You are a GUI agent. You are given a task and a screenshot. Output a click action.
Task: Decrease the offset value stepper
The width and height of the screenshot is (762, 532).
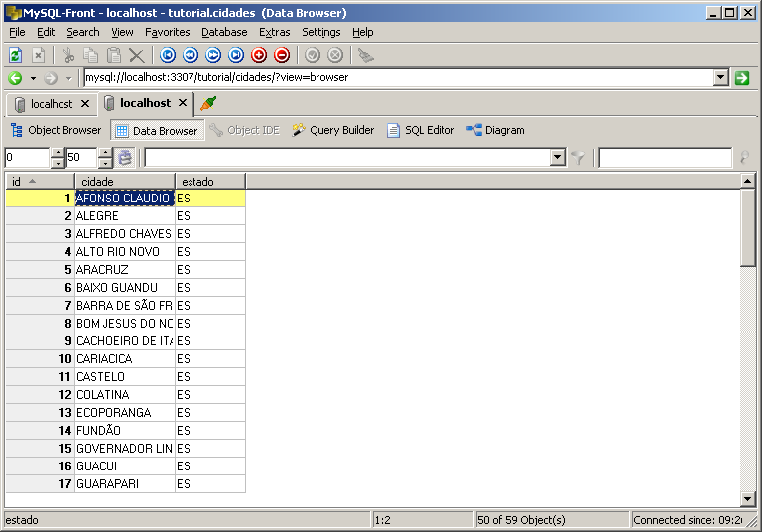pyautogui.click(x=58, y=163)
